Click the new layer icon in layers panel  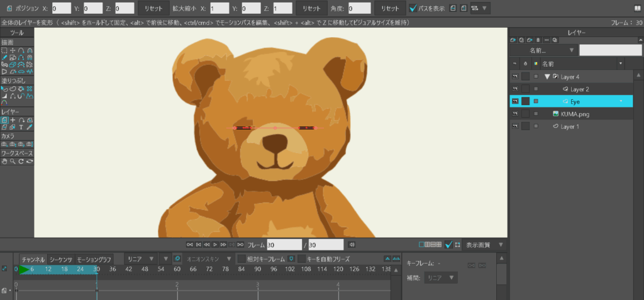[x=513, y=40]
